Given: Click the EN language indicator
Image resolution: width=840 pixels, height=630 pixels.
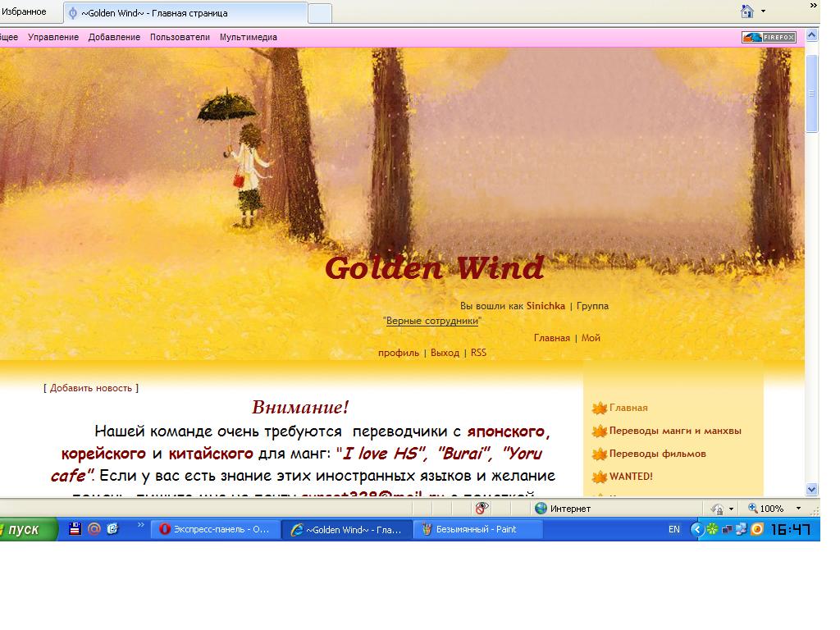Looking at the screenshot, I should coord(674,529).
